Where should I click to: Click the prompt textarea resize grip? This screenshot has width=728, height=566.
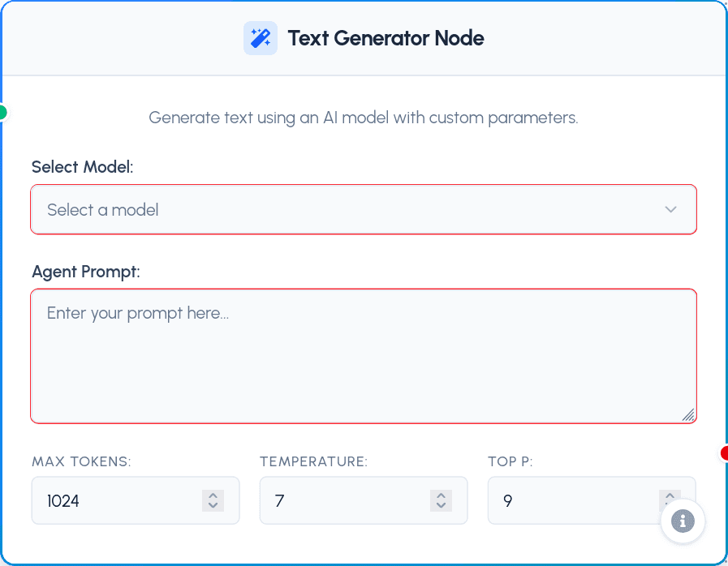pos(689,416)
